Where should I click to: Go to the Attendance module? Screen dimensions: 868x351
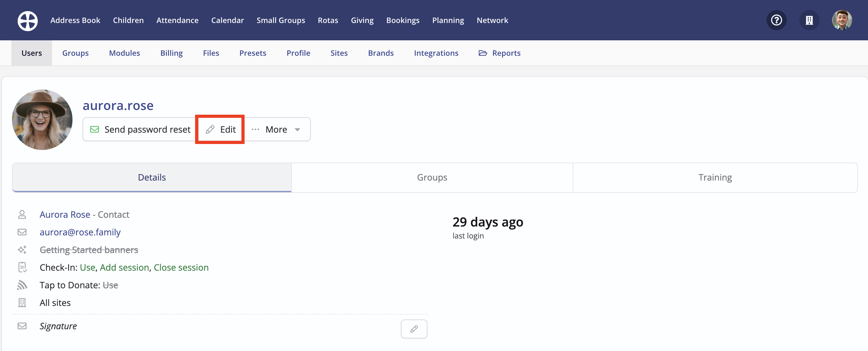pyautogui.click(x=177, y=20)
